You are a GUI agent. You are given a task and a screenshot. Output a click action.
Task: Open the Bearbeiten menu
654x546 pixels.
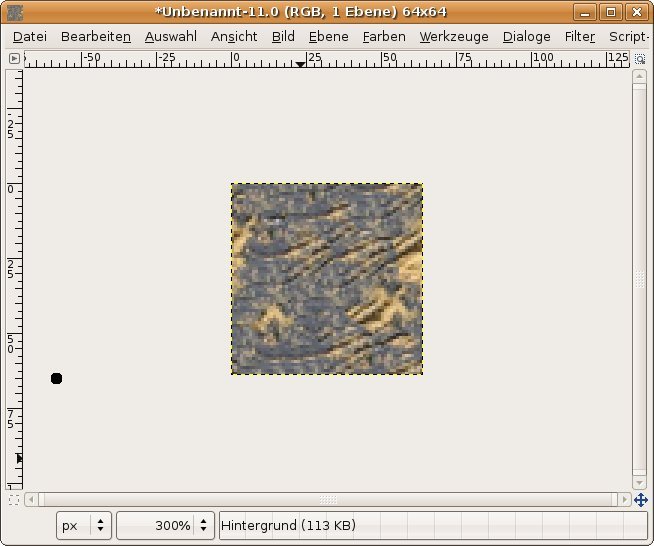click(96, 37)
